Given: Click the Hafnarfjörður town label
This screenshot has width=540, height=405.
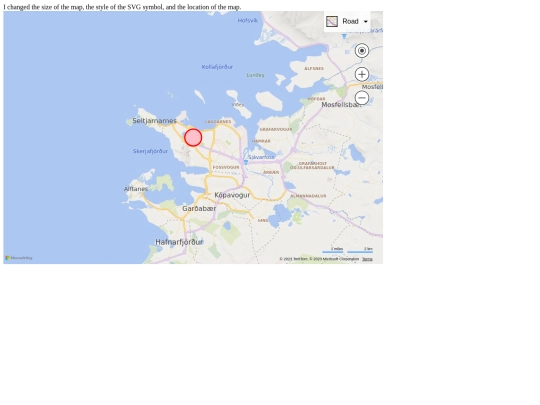Looking at the screenshot, I should click(x=179, y=242).
